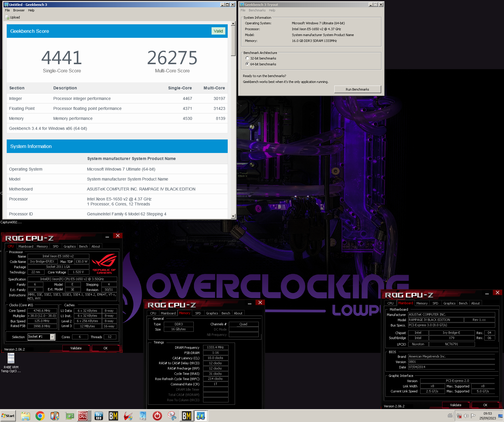This screenshot has width=504, height=422.
Task: Click the Geekbench results scrollbar thumb
Action: [233, 41]
